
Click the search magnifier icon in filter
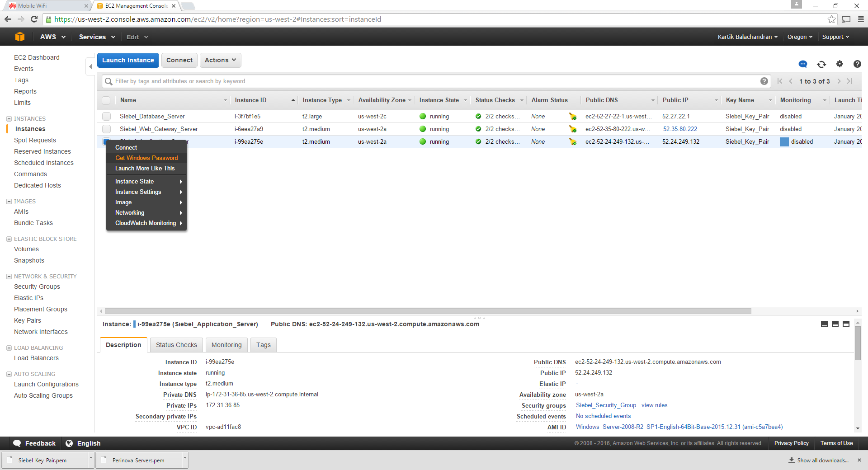[x=108, y=81]
